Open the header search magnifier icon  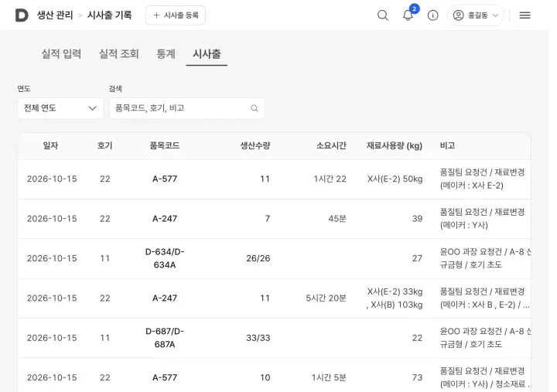pyautogui.click(x=383, y=15)
